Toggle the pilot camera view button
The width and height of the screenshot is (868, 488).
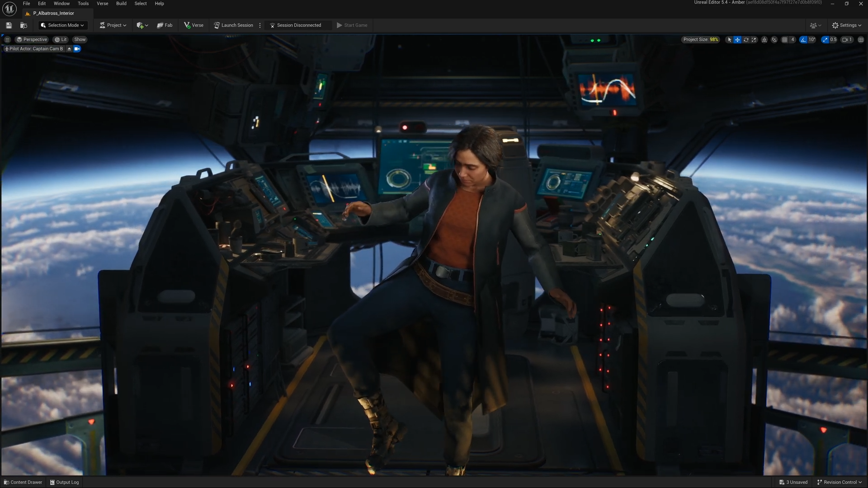click(x=77, y=49)
